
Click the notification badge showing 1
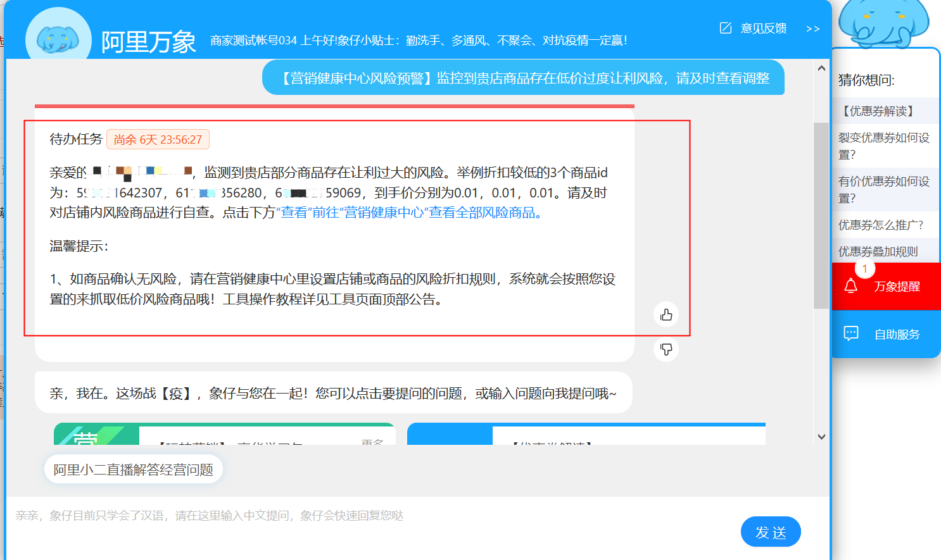[865, 269]
